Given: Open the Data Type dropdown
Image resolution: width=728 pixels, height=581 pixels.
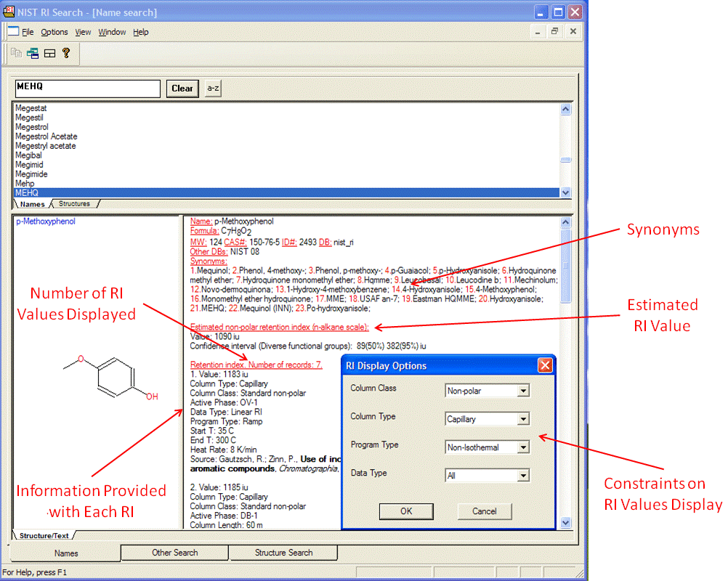Looking at the screenshot, I should 523,476.
